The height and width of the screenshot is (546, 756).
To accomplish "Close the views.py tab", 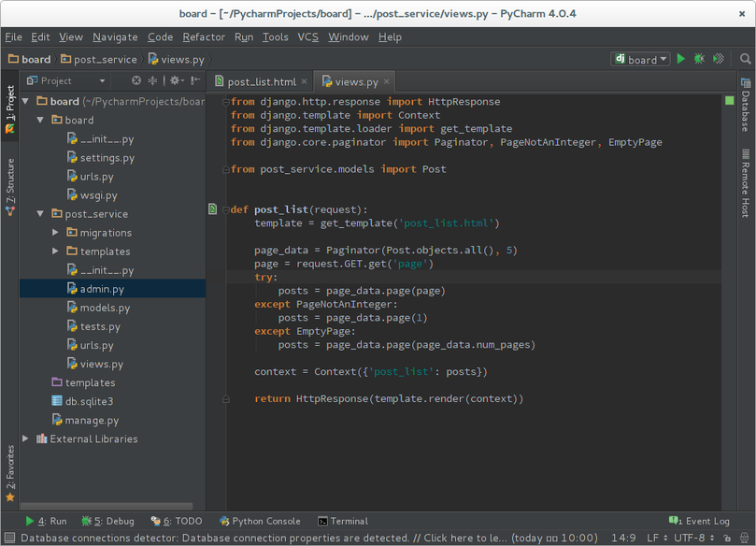I will pyautogui.click(x=386, y=81).
